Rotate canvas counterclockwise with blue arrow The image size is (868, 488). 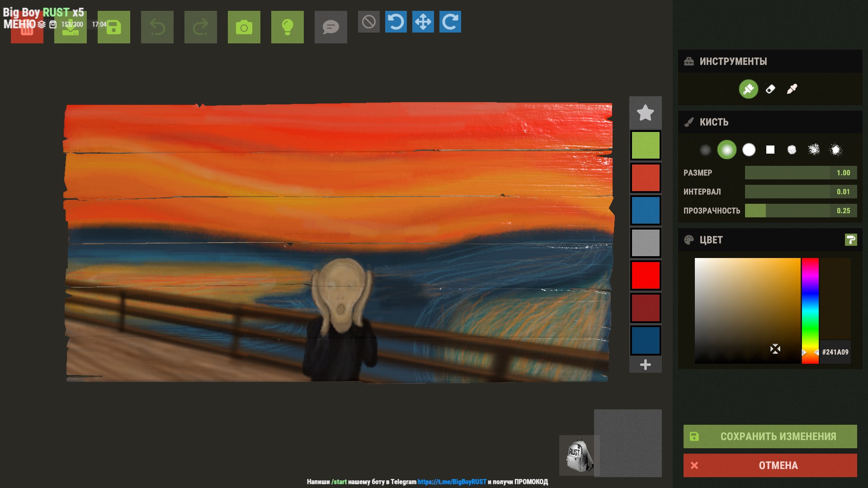[396, 22]
